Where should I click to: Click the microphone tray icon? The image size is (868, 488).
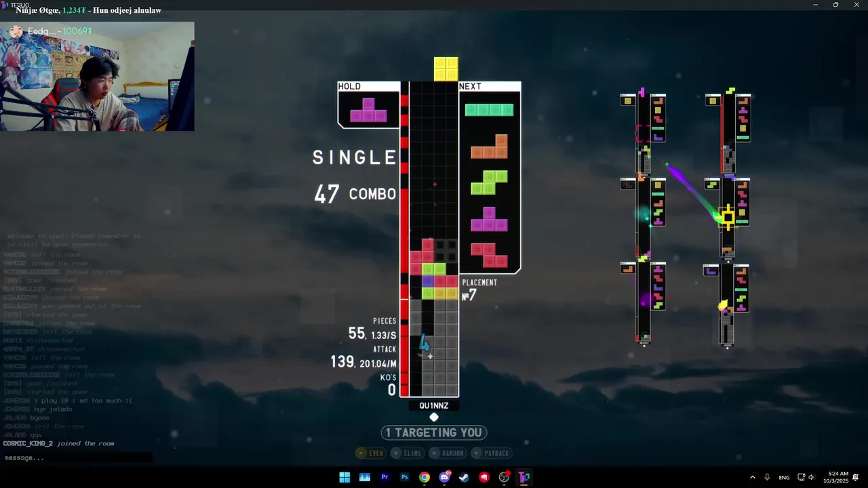pyautogui.click(x=767, y=477)
